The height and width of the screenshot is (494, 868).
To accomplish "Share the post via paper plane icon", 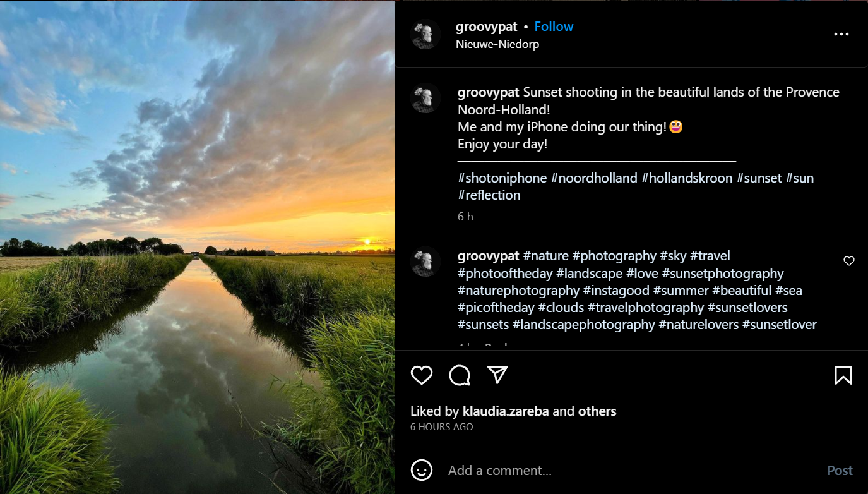I will [x=497, y=375].
